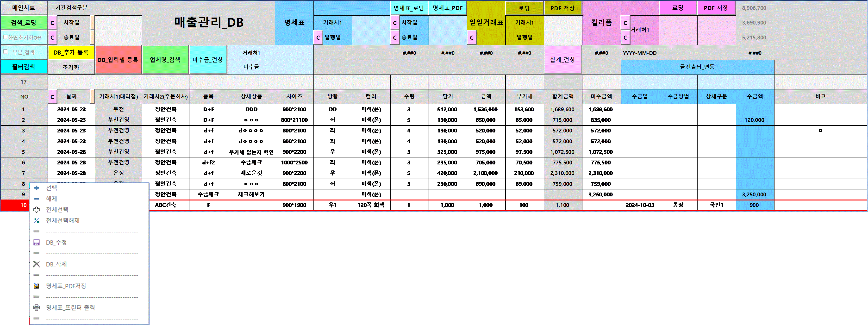The height and width of the screenshot is (325, 868).
Task: Click the X icon for DB_삭제
Action: (36, 264)
